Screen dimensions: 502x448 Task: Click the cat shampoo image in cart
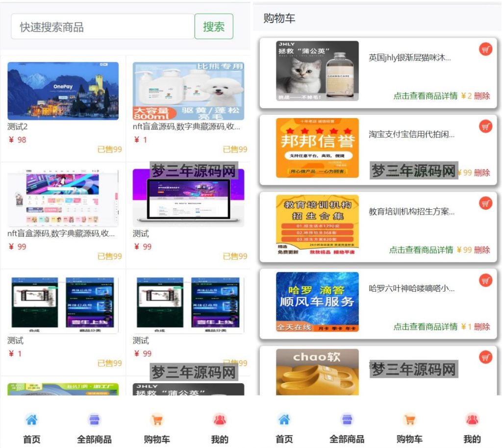tap(317, 71)
